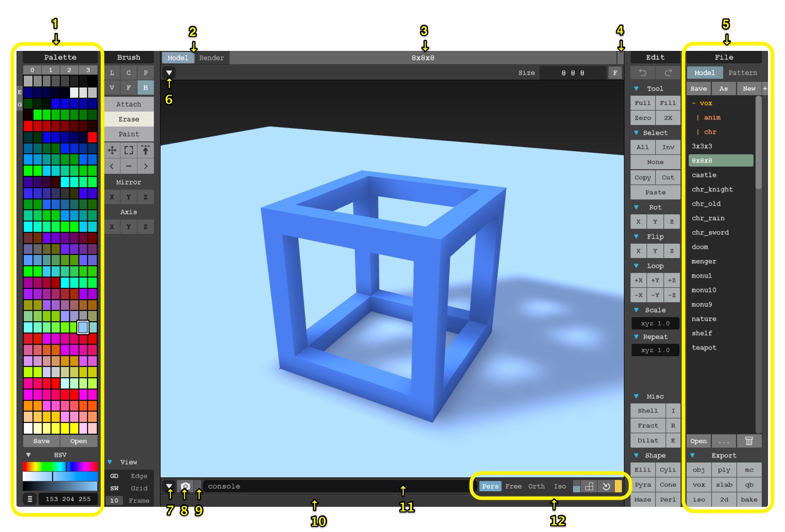Click the undo arrow in Edit panel
The width and height of the screenshot is (785, 532).
tap(643, 73)
